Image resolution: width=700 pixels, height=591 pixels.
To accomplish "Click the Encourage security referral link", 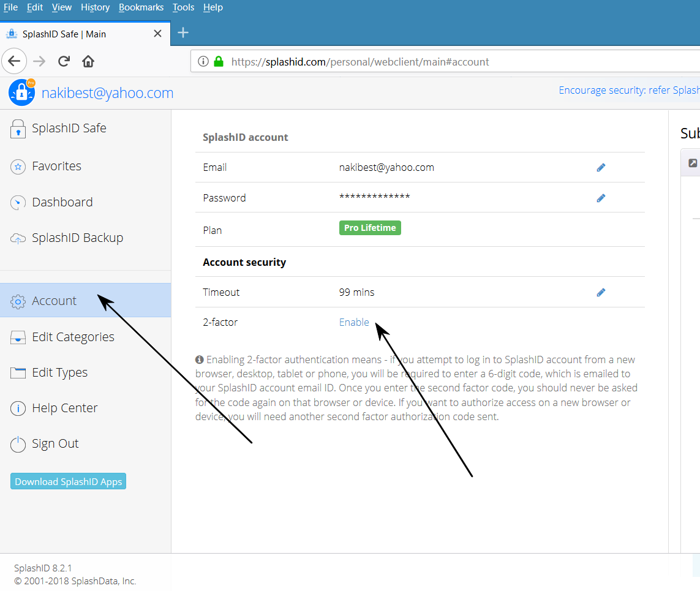I will (x=630, y=90).
